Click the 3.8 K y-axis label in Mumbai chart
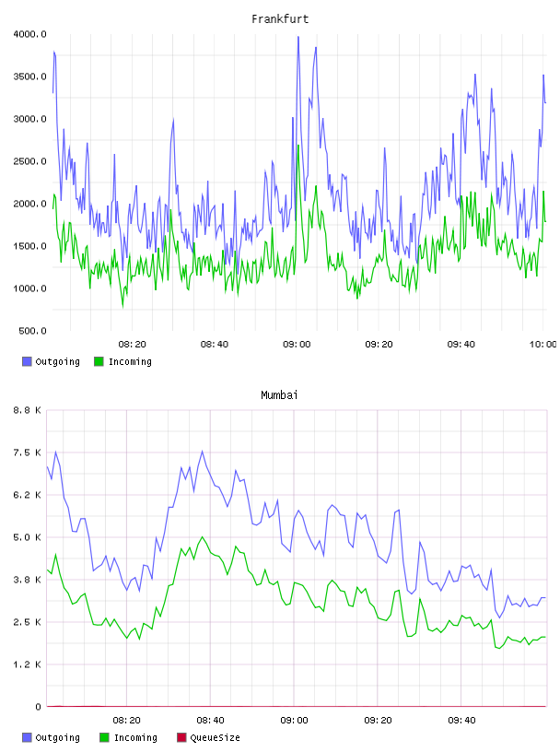The height and width of the screenshot is (752, 560). [x=27, y=580]
